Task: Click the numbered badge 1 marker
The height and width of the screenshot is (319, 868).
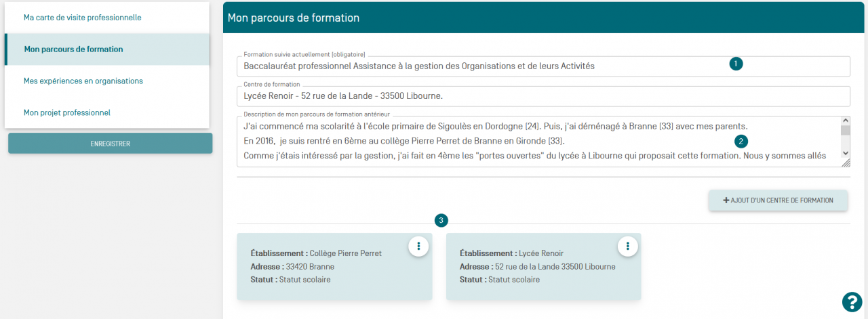Action: click(x=736, y=64)
